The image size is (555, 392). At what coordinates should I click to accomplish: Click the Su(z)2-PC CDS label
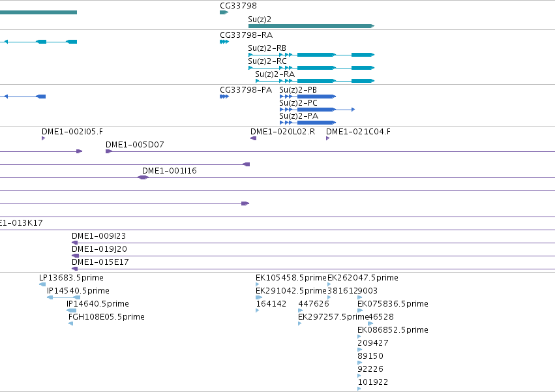click(x=298, y=103)
